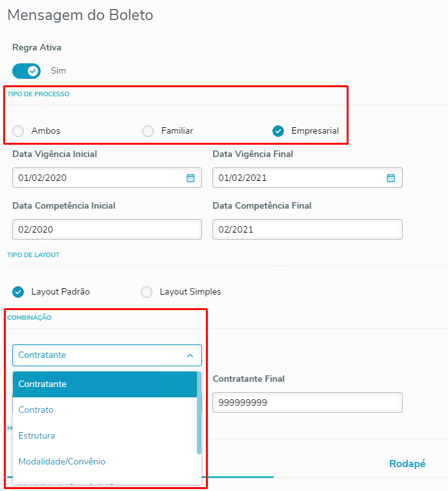The width and height of the screenshot is (448, 491).
Task: Focus the Data Competência Inicial field
Action: click(107, 229)
